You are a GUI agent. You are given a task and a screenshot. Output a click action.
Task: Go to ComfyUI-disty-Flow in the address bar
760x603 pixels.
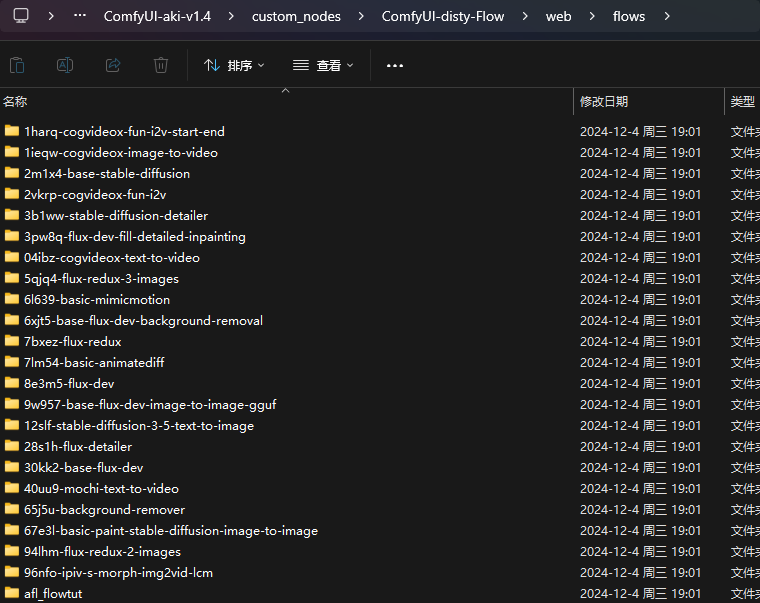(443, 16)
